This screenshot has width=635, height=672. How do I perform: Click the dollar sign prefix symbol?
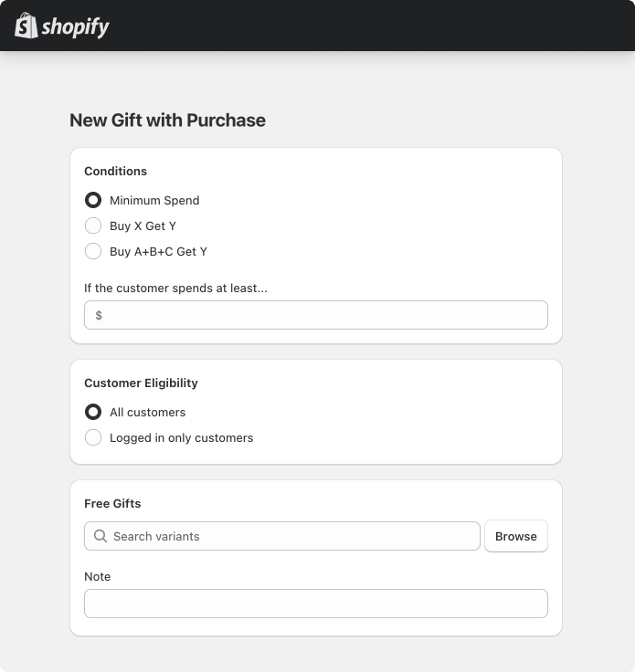coord(99,315)
